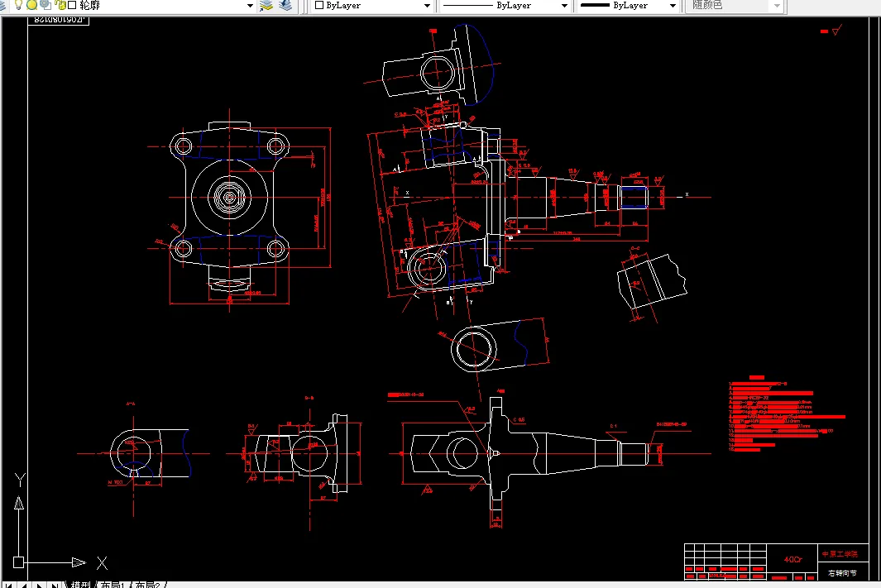The height and width of the screenshot is (588, 881).
Task: Click the next layout tab arrow
Action: coord(39,586)
